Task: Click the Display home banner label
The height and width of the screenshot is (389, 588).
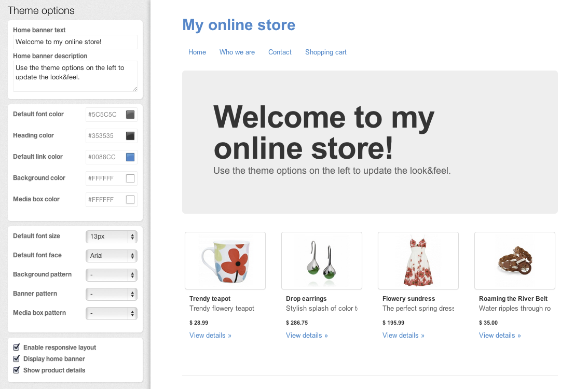Action: [54, 358]
